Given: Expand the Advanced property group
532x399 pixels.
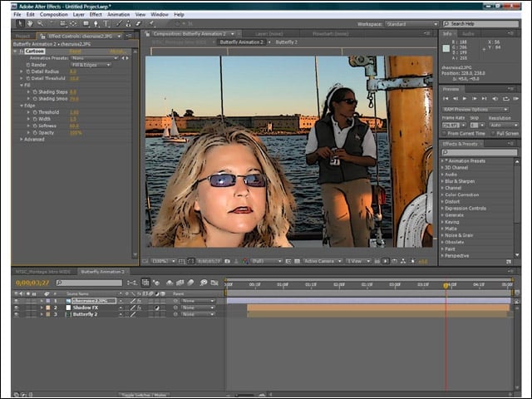Looking at the screenshot, I should [x=22, y=140].
